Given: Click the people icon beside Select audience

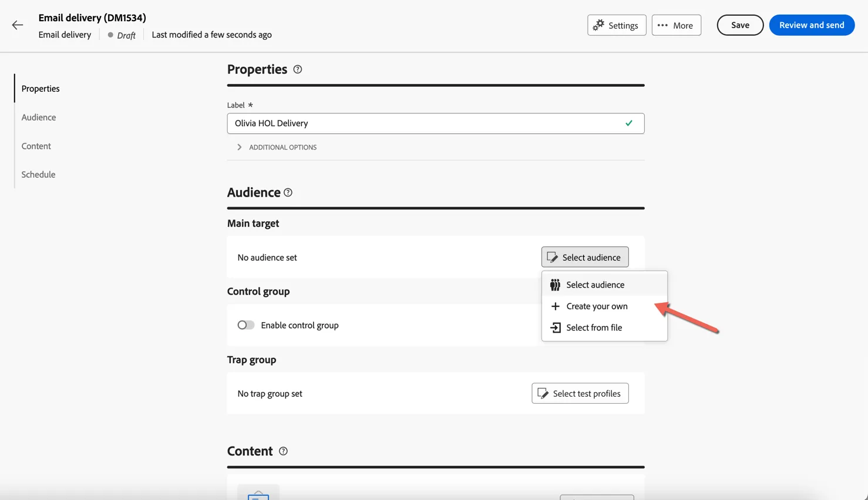Looking at the screenshot, I should [555, 285].
